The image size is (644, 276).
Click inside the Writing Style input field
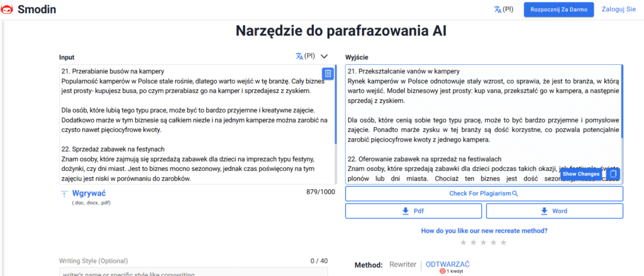[x=193, y=272]
